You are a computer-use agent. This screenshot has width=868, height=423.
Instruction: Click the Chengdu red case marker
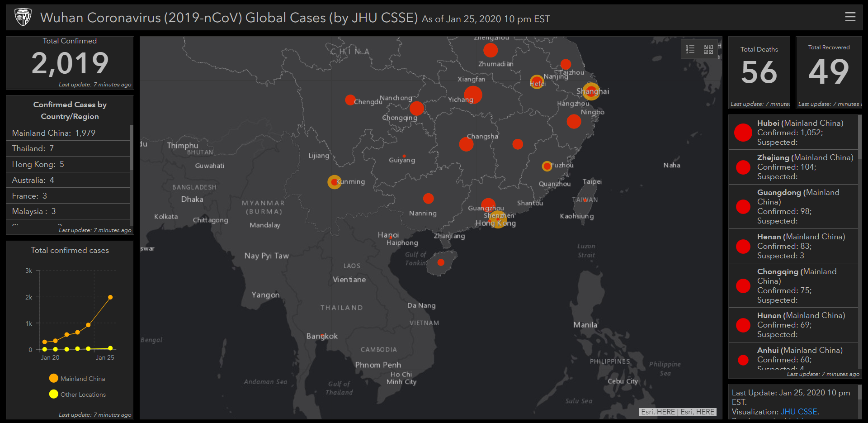[x=350, y=100]
